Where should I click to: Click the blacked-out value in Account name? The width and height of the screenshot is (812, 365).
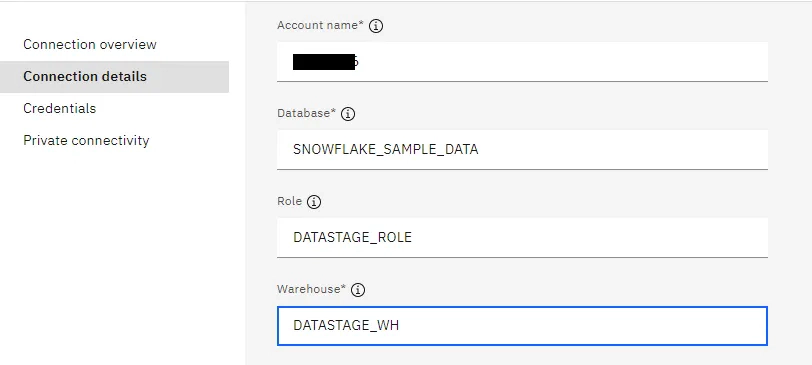tap(324, 62)
